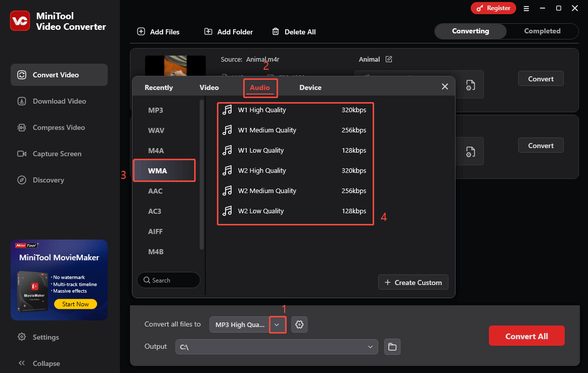Open the hamburger menu icon in title bar
This screenshot has width=588, height=373.
click(526, 8)
